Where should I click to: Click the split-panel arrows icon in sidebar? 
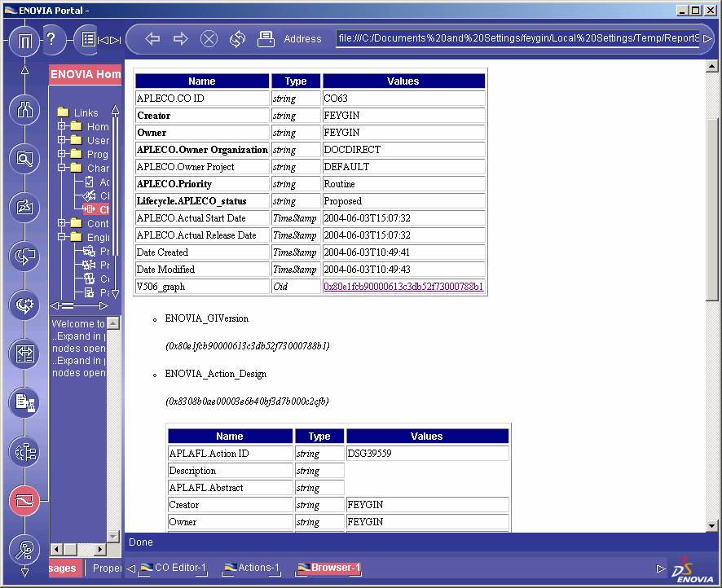pos(25,353)
